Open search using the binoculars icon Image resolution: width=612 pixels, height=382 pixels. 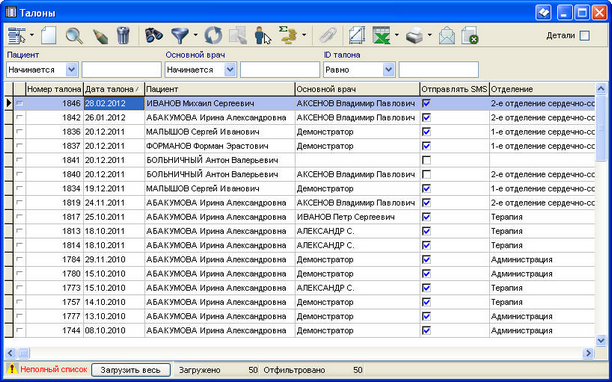point(153,36)
